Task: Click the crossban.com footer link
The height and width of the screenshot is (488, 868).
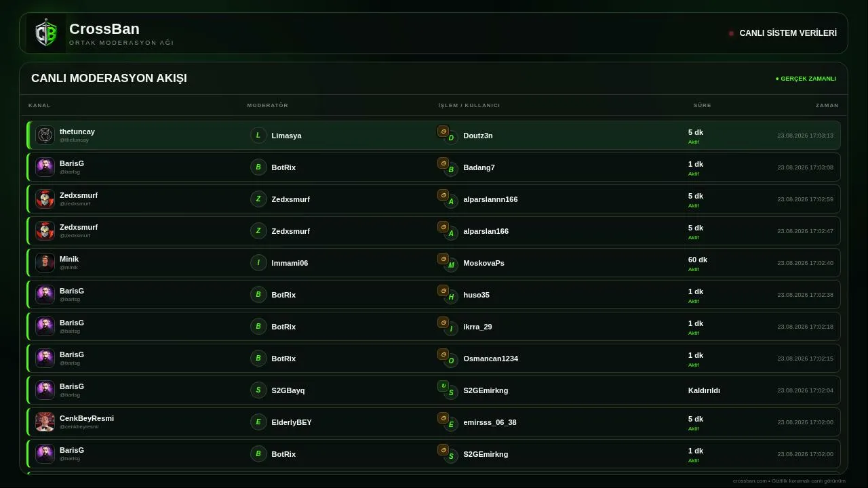Action: point(749,481)
